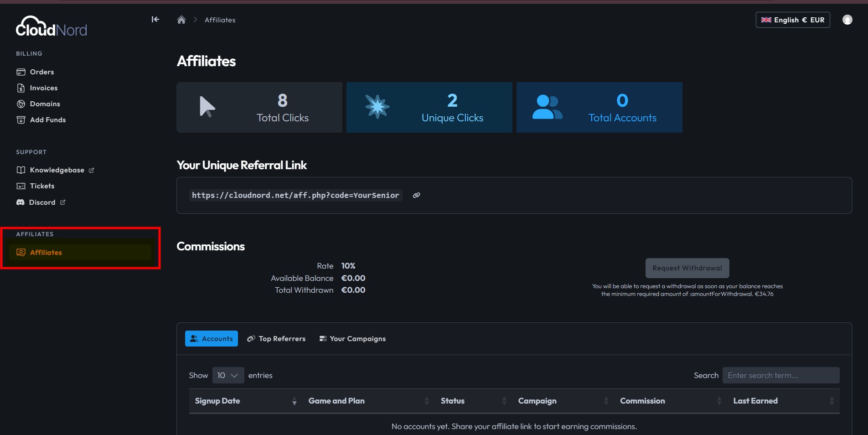Focus the Search input field
This screenshot has height=435, width=868.
tap(781, 375)
